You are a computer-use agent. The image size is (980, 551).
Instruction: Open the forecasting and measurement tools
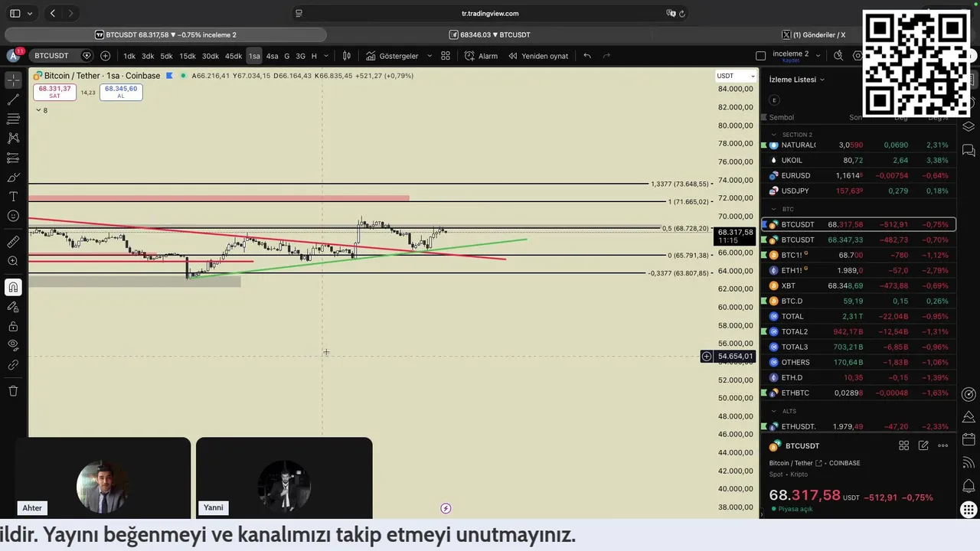pos(13,158)
